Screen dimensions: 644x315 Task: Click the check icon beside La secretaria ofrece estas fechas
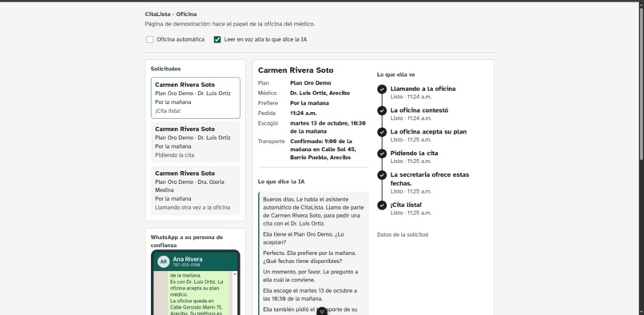click(x=382, y=175)
